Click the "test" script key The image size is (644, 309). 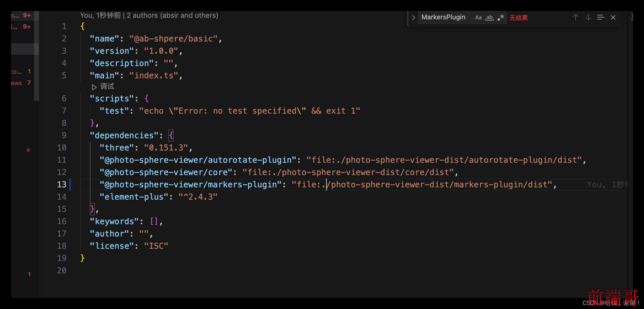[x=114, y=111]
